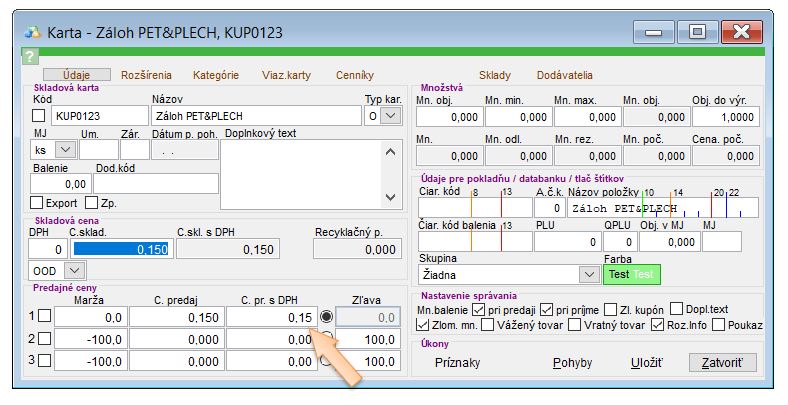Enable the Export checkbox

click(39, 203)
